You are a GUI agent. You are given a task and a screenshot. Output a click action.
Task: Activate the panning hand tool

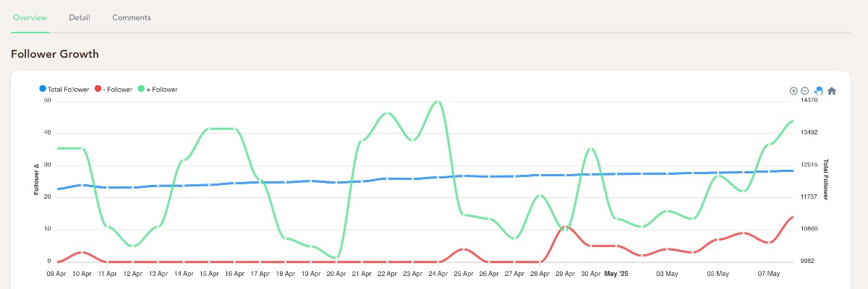pyautogui.click(x=818, y=91)
